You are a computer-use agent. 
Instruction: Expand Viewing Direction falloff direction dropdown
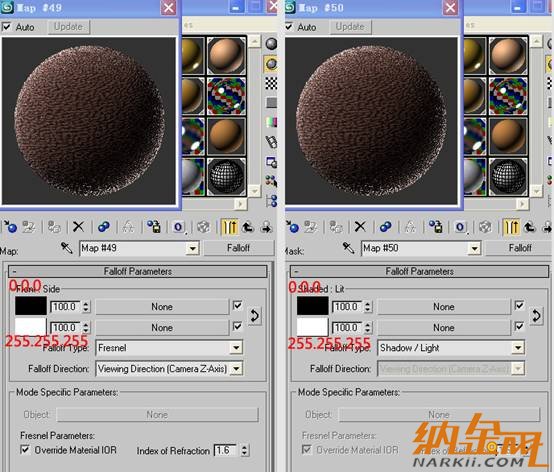click(169, 369)
